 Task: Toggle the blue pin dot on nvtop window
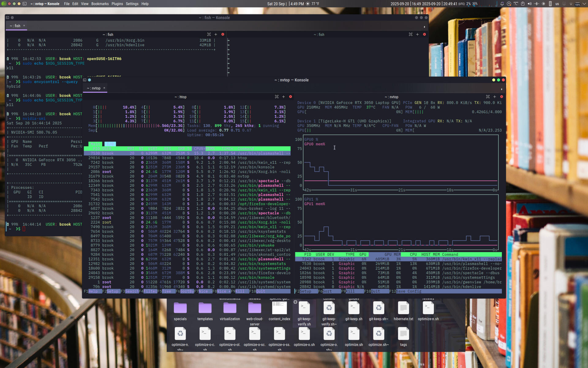tap(89, 80)
